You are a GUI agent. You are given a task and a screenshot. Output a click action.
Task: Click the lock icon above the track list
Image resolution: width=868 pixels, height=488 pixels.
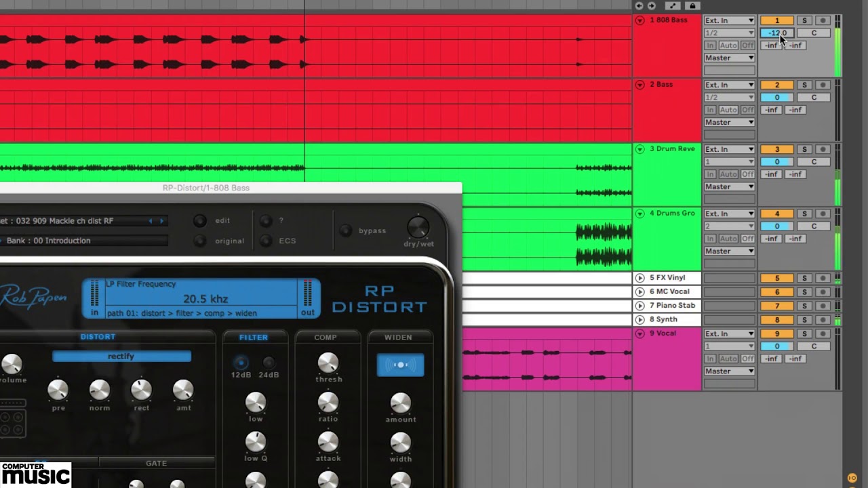692,5
